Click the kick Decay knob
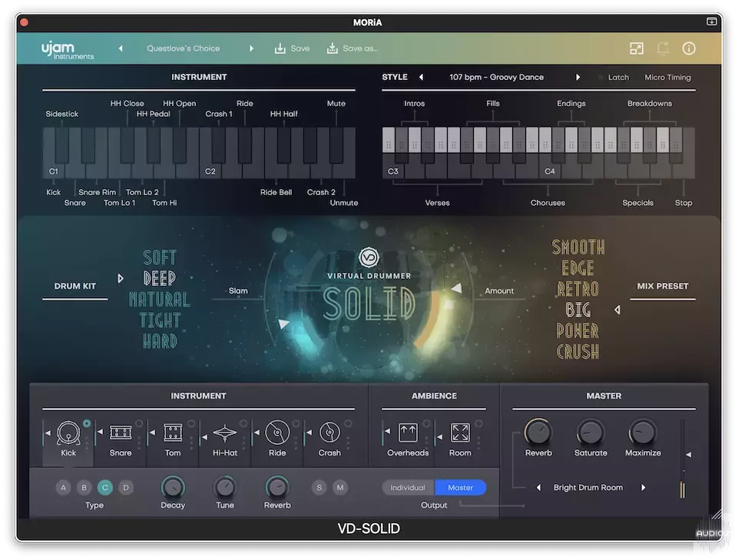Viewport: 738px width, 560px height. click(x=173, y=487)
